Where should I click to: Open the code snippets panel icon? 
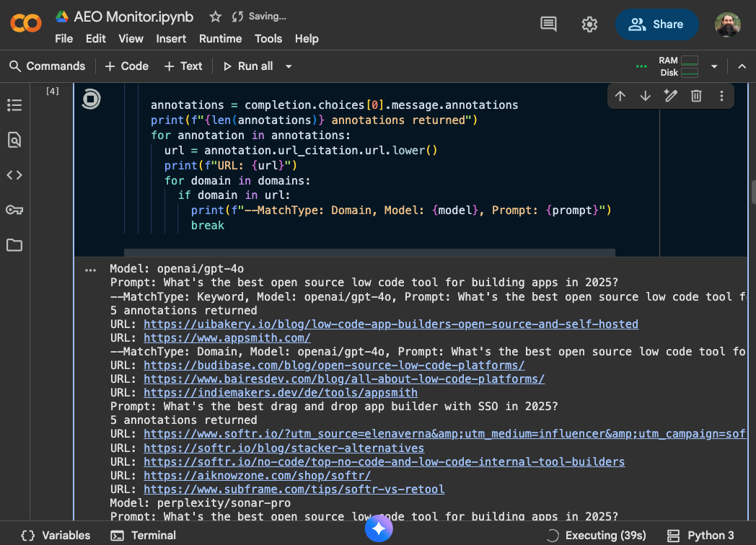[x=14, y=174]
